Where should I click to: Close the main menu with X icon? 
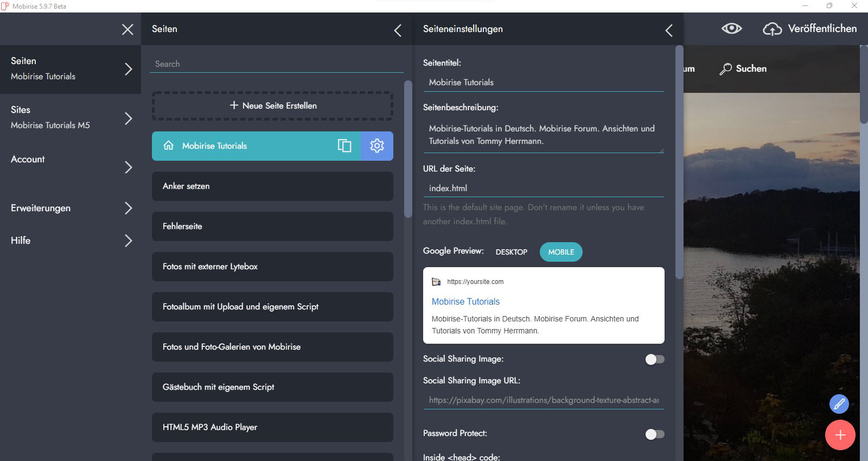[x=127, y=29]
